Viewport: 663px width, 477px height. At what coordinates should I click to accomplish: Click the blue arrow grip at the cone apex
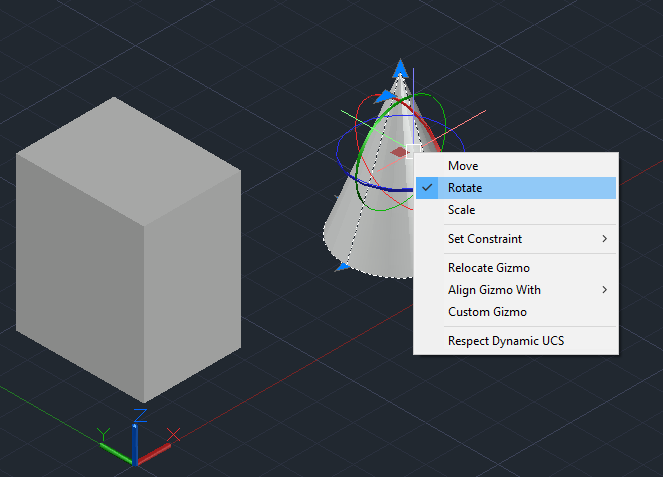coord(400,68)
